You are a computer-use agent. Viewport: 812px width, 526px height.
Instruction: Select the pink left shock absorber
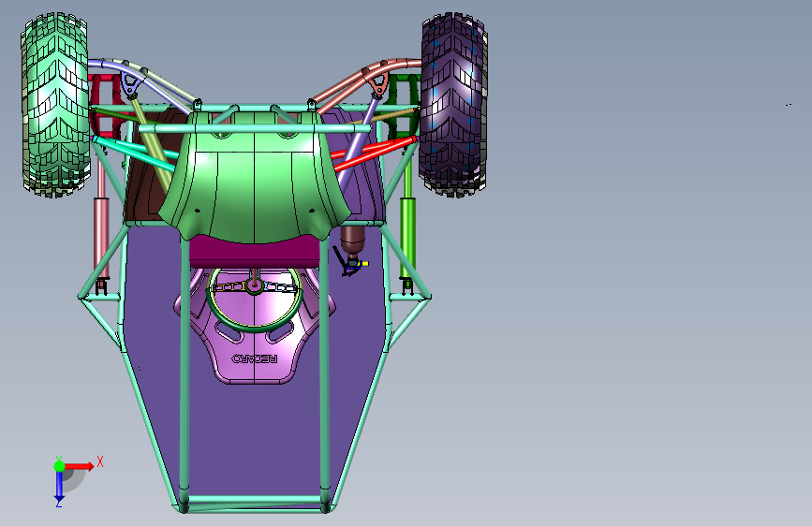coord(101,236)
